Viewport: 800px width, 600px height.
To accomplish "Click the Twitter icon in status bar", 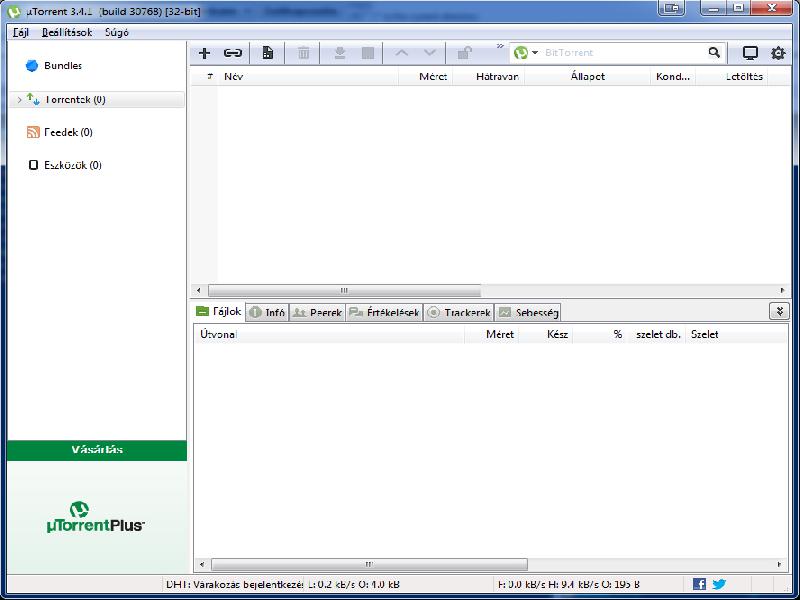I will (x=719, y=584).
